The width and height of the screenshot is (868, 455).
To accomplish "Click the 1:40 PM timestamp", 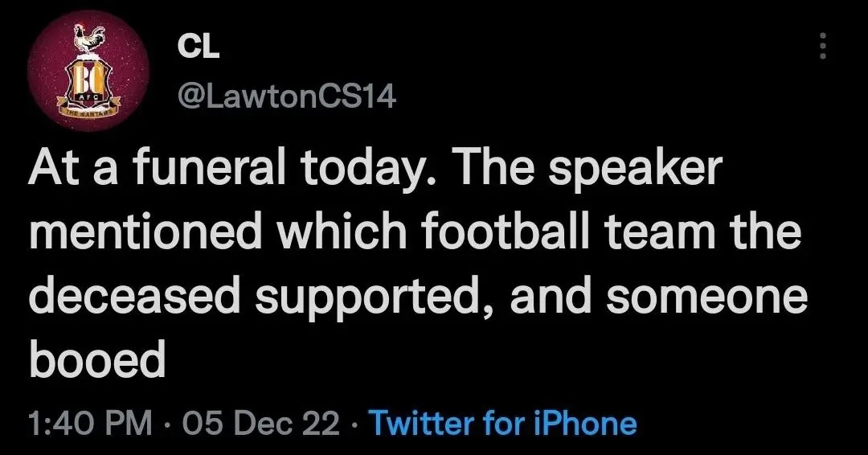I will tap(89, 423).
